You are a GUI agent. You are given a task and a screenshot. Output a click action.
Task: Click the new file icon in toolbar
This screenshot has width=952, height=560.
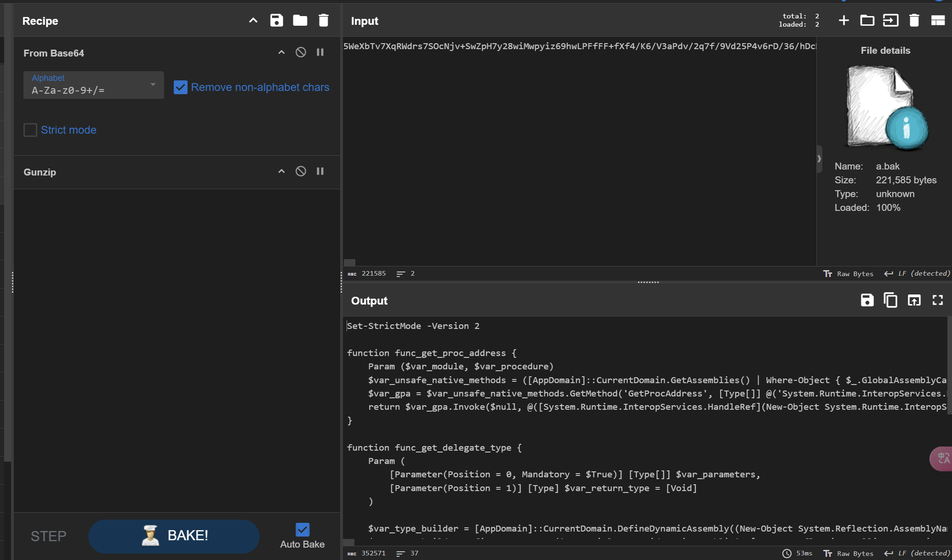[x=844, y=21]
